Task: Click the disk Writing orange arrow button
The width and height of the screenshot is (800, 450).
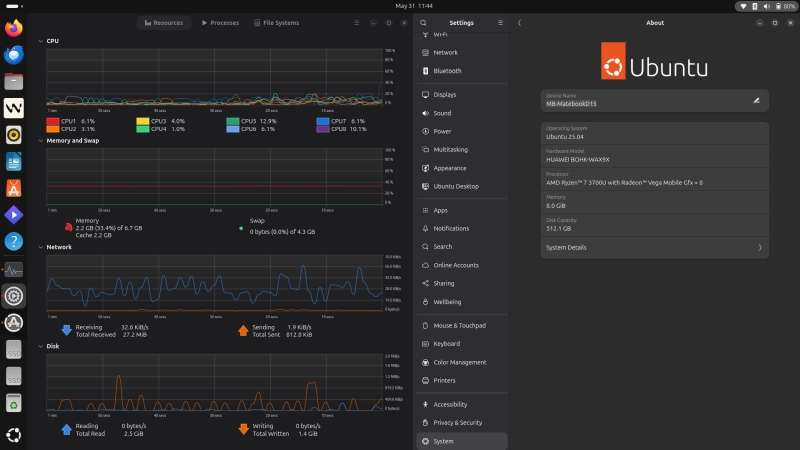Action: 243,430
